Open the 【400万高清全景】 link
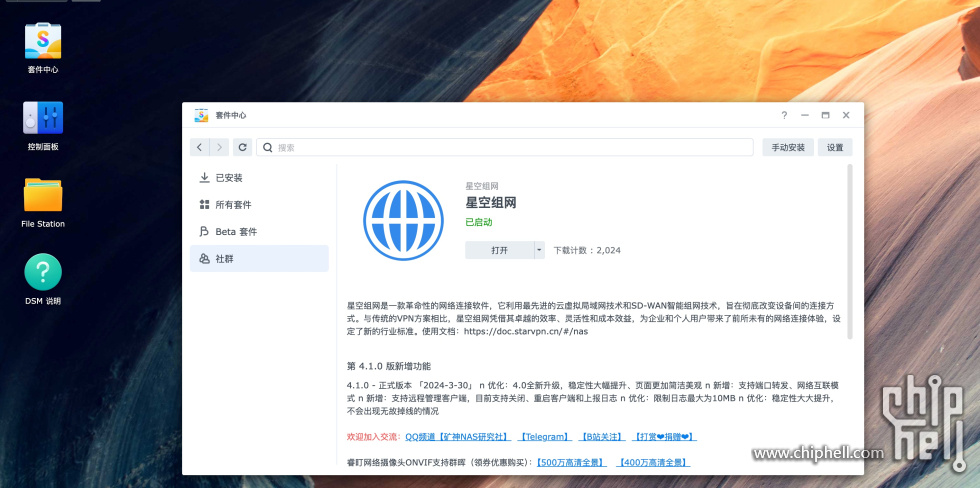 pyautogui.click(x=652, y=462)
